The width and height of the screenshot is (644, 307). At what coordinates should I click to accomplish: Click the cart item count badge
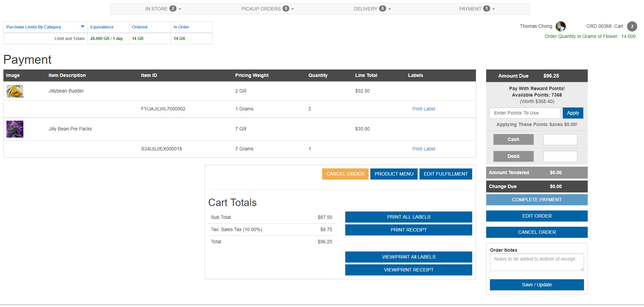632,26
